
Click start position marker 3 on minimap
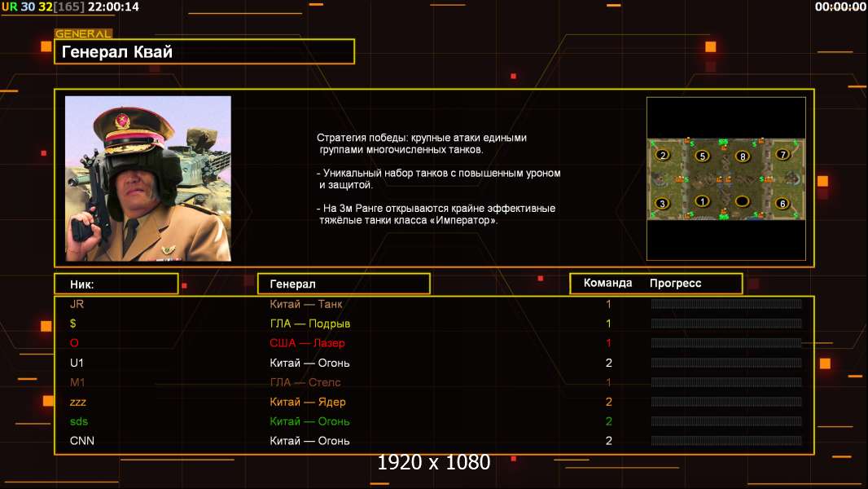(x=662, y=203)
